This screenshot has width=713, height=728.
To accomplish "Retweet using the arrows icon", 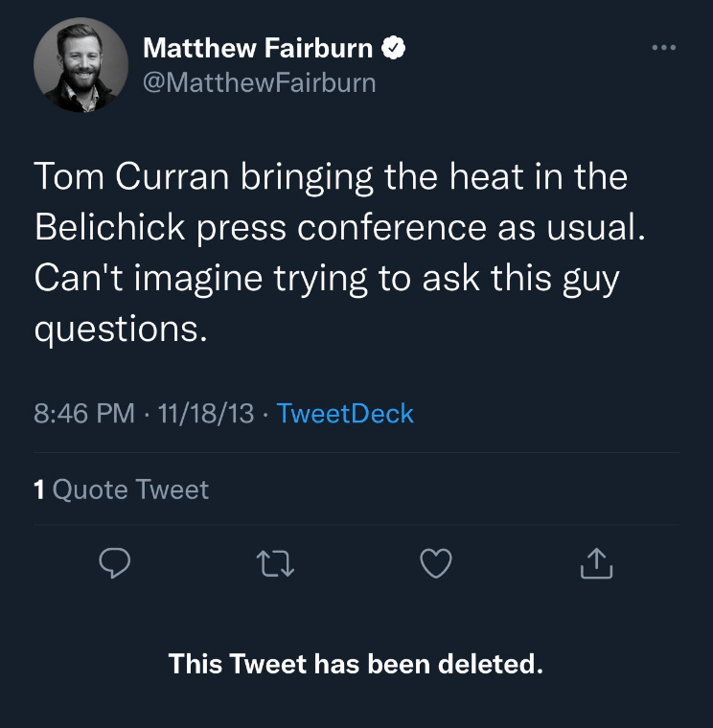I will point(276,564).
